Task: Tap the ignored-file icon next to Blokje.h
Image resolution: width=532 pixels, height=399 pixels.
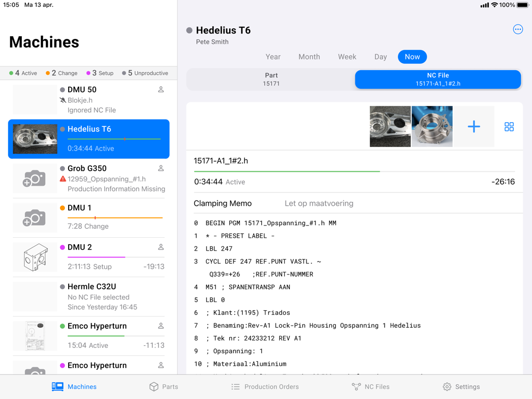Action: [x=63, y=100]
